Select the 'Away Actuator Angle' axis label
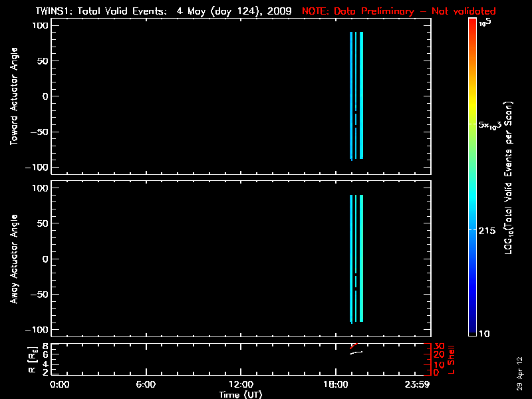Screen dimensions: 532x399 point(15,259)
